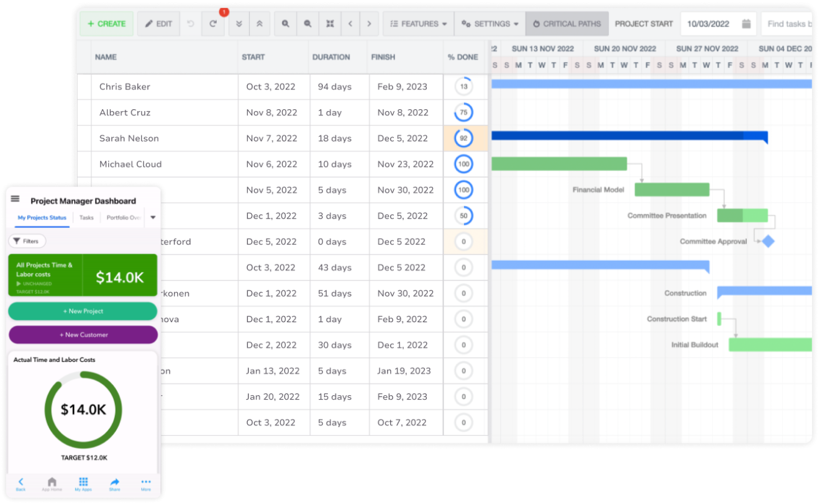Click the New Project button
Viewport: 820px width, 504px height.
click(83, 311)
